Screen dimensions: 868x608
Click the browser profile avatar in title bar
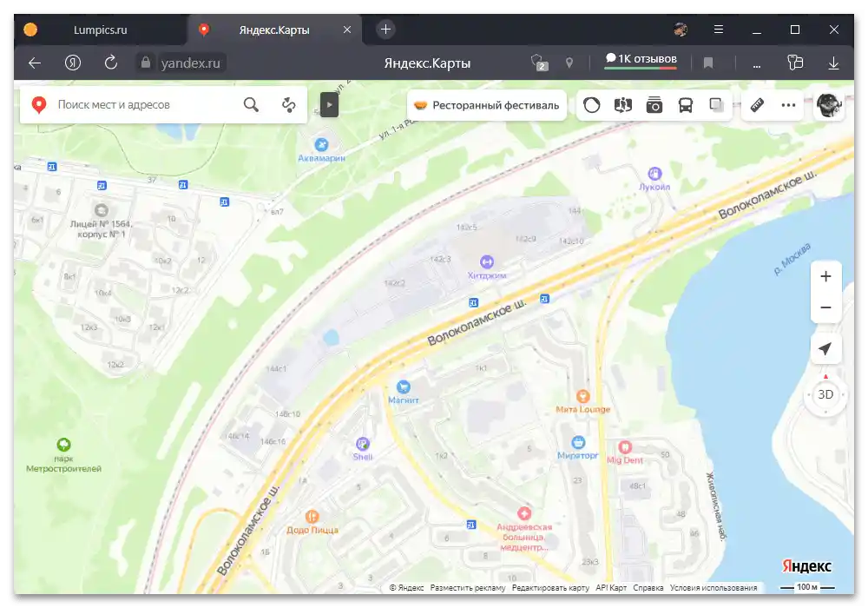click(x=681, y=30)
